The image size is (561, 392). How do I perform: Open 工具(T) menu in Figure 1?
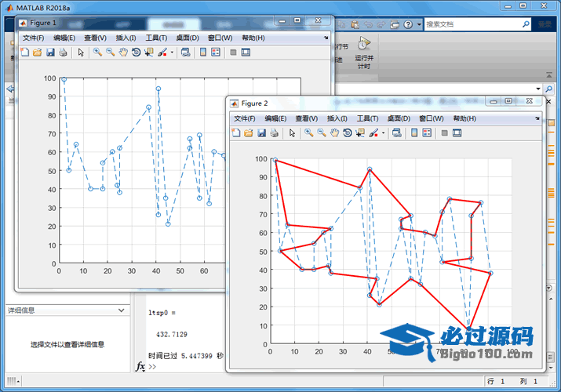[x=156, y=38]
